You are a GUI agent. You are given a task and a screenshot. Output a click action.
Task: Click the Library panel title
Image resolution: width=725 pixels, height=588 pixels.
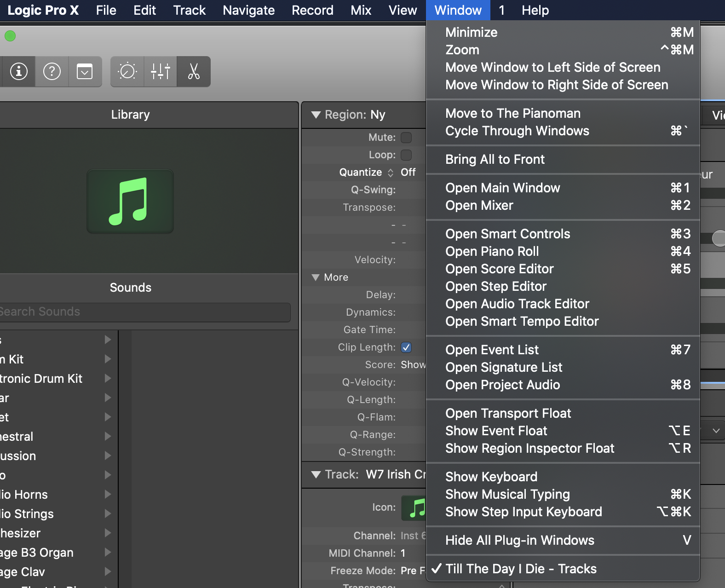pos(131,115)
